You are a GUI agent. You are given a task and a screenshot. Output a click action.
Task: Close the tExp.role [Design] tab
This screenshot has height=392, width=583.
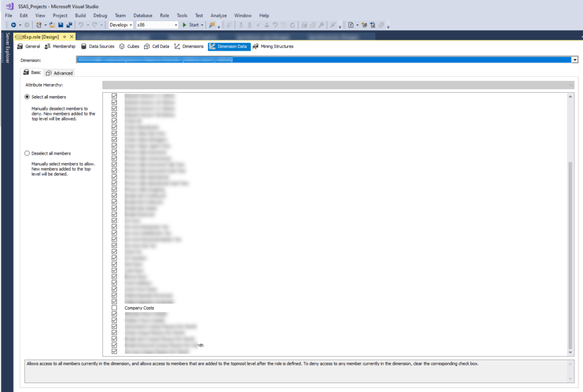click(72, 37)
